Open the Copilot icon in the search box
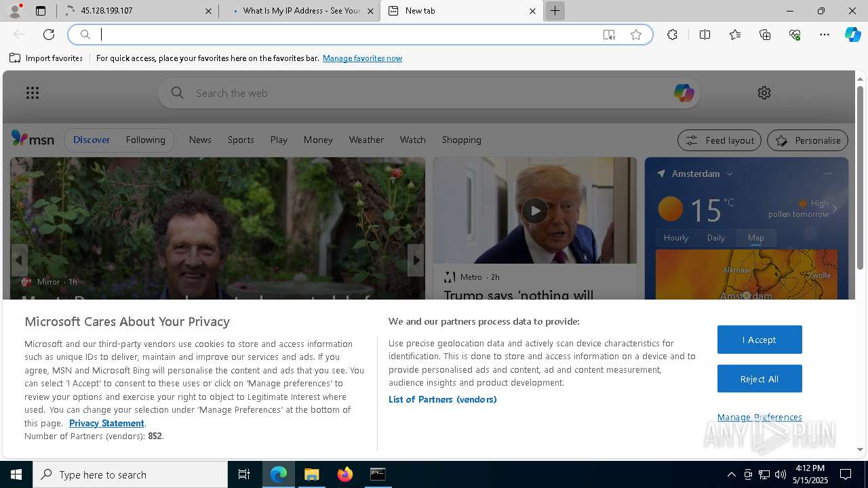The width and height of the screenshot is (868, 488). pos(684,93)
